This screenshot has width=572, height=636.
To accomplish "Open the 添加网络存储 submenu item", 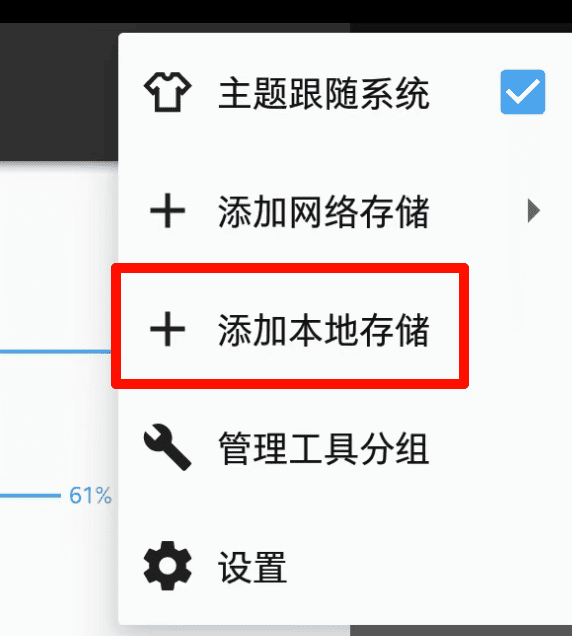I will (345, 211).
